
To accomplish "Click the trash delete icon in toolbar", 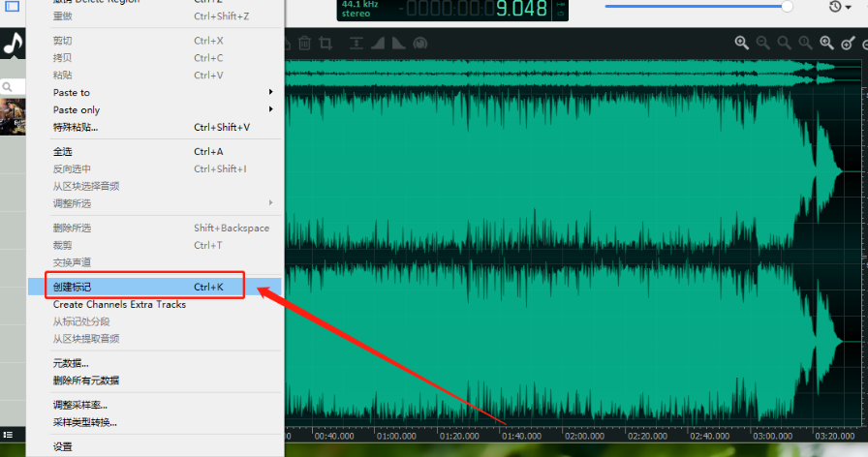I will point(304,44).
